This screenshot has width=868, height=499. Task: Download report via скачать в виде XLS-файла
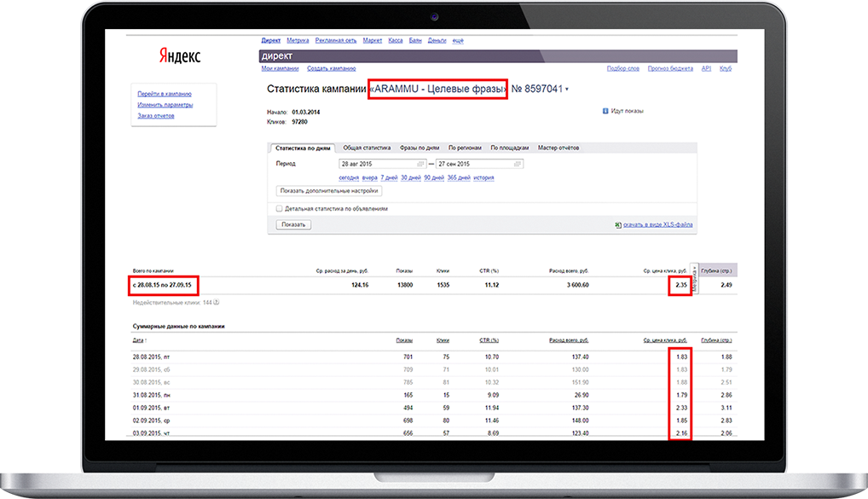[657, 225]
